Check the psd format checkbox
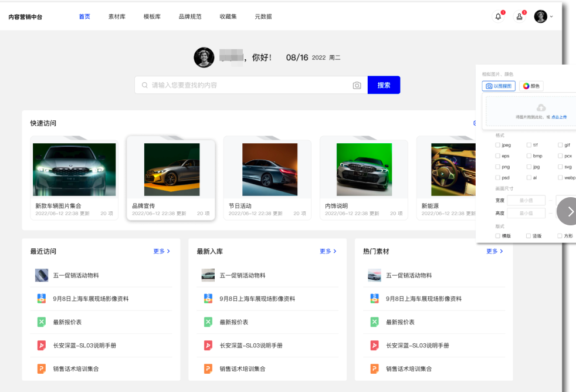Viewport: 576px width, 392px height. [498, 177]
